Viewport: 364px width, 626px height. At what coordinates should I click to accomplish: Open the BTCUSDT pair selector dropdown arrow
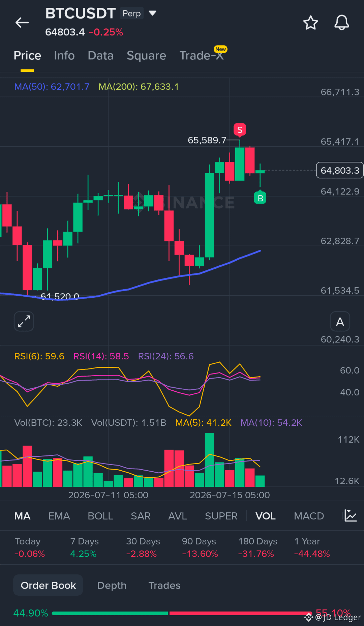click(x=152, y=13)
